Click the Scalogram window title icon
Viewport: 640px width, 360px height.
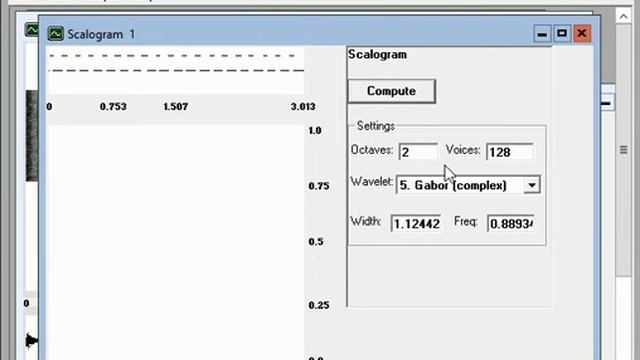pos(56,33)
